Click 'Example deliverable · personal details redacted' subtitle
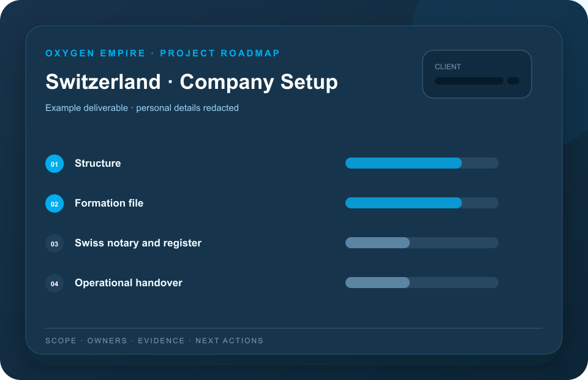Image resolution: width=588 pixels, height=380 pixels. pos(141,108)
